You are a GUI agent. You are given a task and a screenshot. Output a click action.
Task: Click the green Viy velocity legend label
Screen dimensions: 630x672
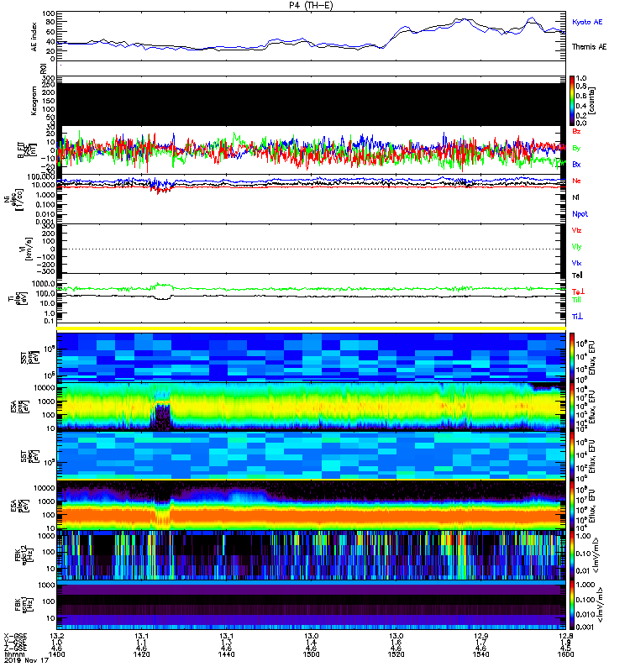click(x=576, y=247)
